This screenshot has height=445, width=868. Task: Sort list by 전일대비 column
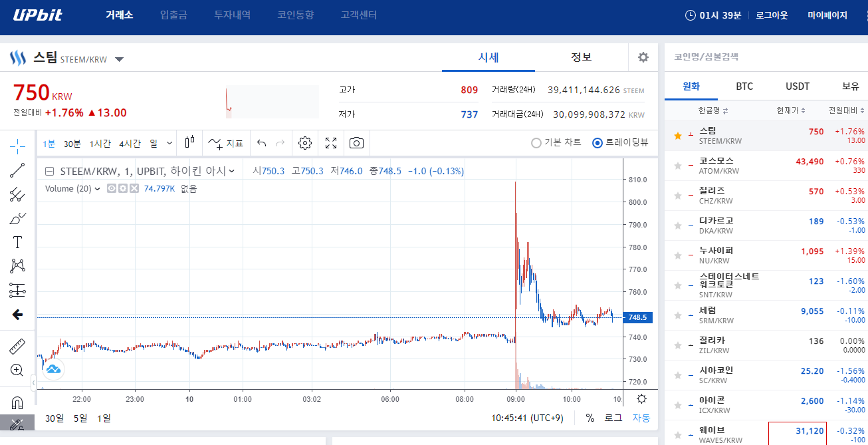847,110
